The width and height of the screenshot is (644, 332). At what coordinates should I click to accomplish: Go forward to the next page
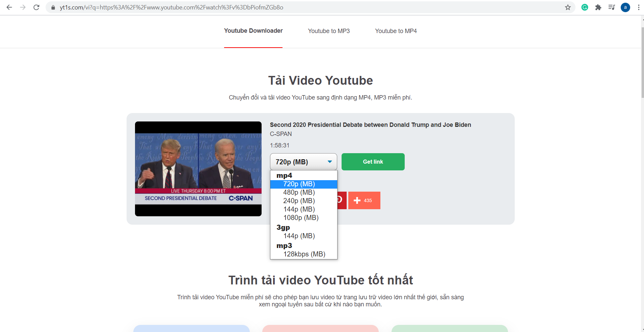tap(23, 7)
